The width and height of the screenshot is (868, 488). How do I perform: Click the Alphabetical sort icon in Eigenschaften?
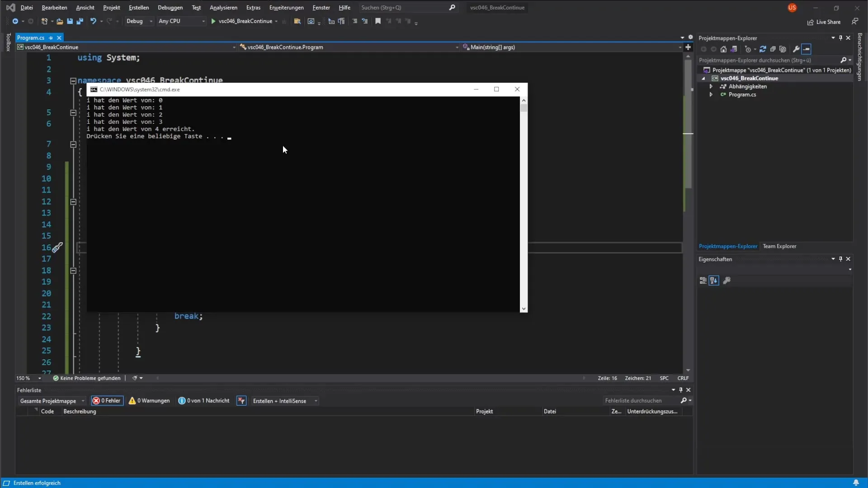[x=714, y=281]
